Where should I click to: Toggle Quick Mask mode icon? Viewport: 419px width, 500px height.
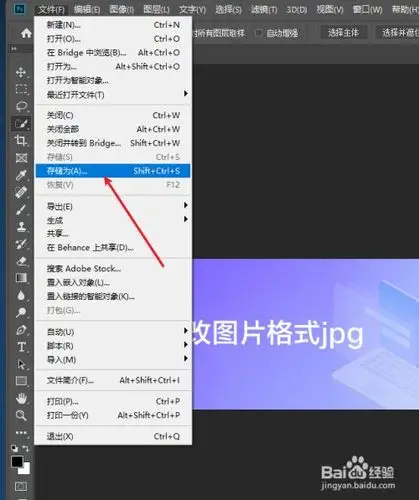(x=21, y=486)
